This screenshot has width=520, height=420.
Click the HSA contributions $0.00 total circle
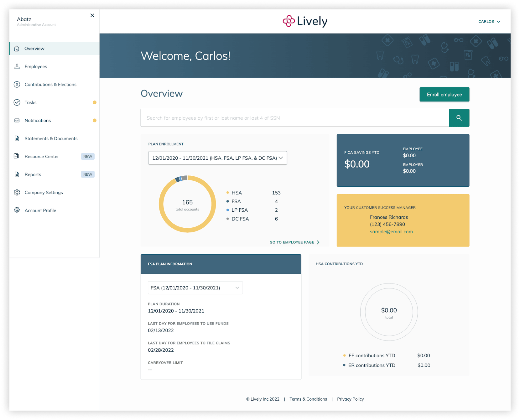pos(389,312)
